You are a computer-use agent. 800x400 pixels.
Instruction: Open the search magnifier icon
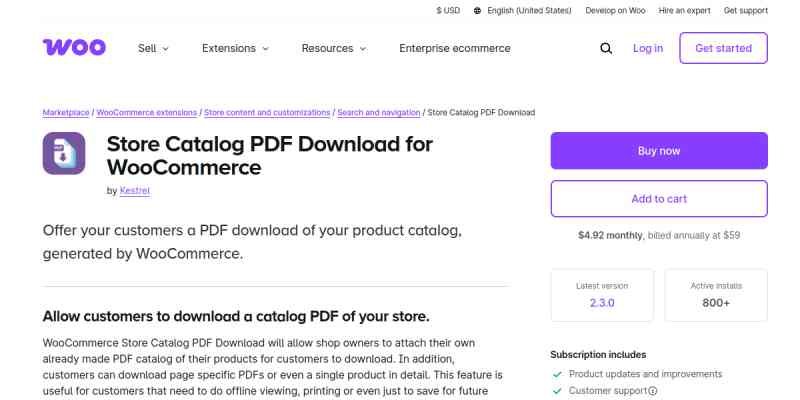[x=606, y=48]
